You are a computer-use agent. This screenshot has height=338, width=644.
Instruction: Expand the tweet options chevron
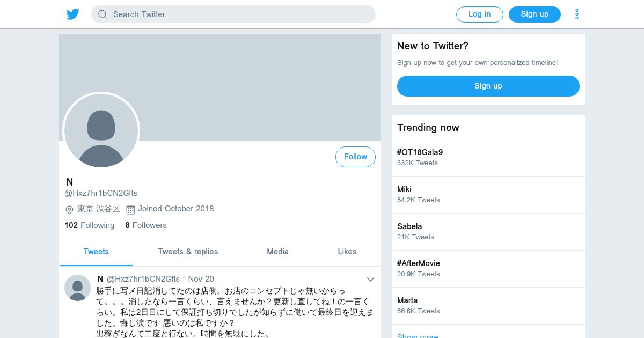[x=370, y=279]
